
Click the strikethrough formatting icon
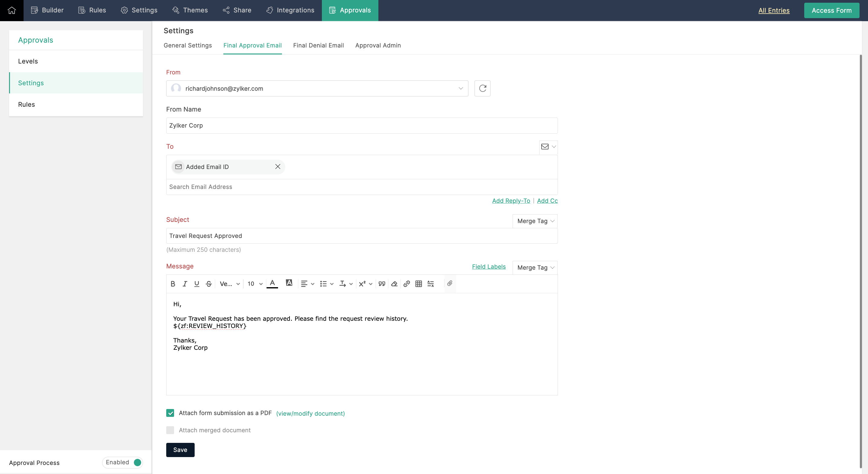pos(209,284)
